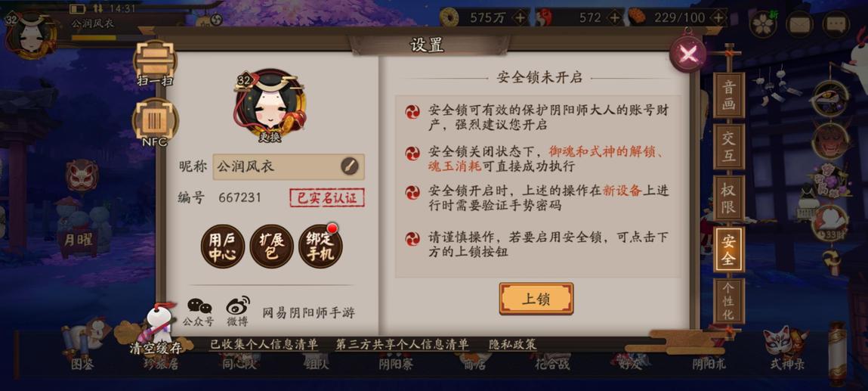Switch to the 音画 settings tab
Image resolution: width=868 pixels, height=391 pixels.
728,95
